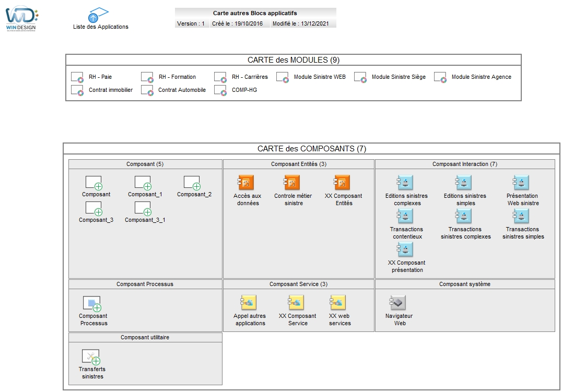This screenshot has width=562, height=392.
Task: Click the Composant (5) group header
Action: (x=145, y=164)
